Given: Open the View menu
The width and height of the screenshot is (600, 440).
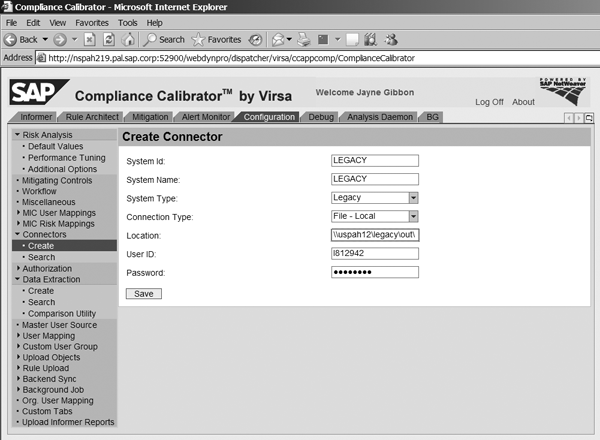Looking at the screenshot, I should 57,23.
